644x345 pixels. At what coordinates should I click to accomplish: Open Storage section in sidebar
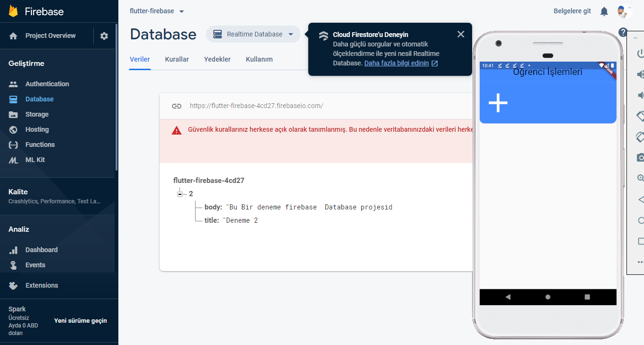click(37, 114)
